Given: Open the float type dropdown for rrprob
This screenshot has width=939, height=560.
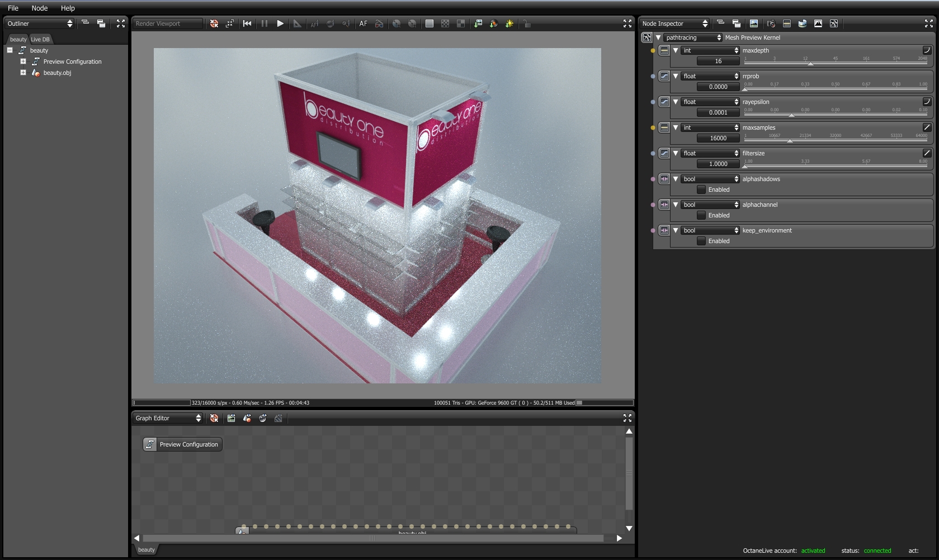Looking at the screenshot, I should 710,76.
